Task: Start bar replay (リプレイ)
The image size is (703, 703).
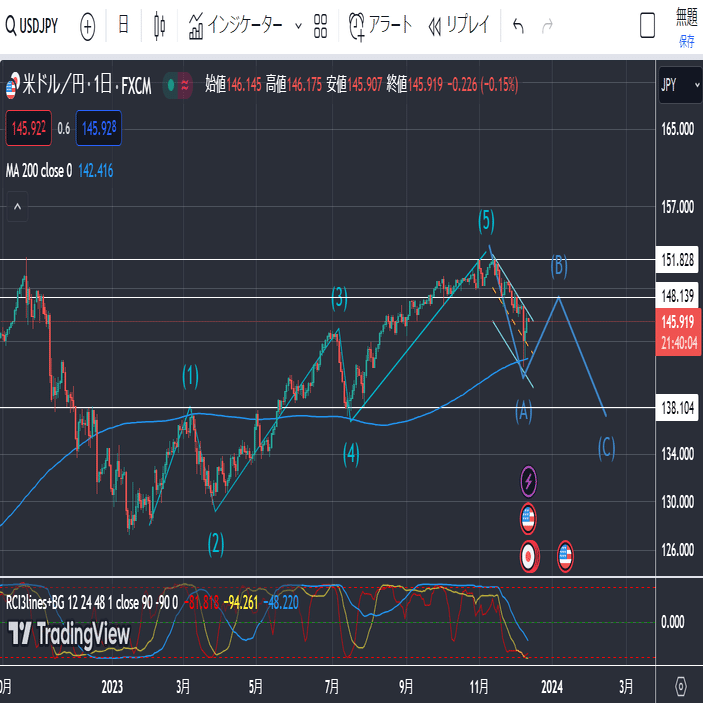Action: [x=459, y=26]
